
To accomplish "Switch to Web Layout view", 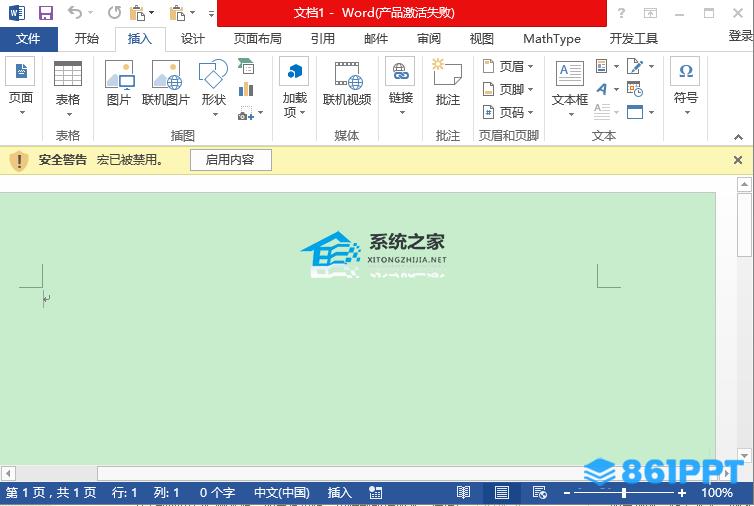I will pyautogui.click(x=540, y=493).
